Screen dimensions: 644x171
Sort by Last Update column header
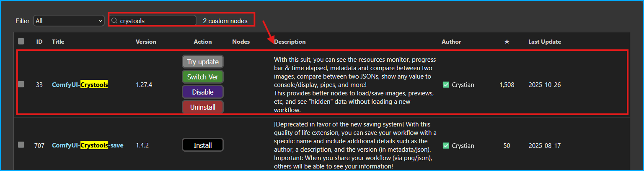point(544,42)
